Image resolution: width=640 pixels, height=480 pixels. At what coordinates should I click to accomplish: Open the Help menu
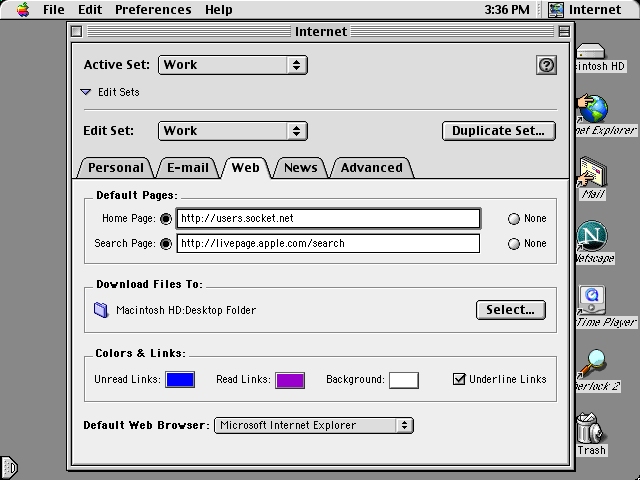pos(219,9)
